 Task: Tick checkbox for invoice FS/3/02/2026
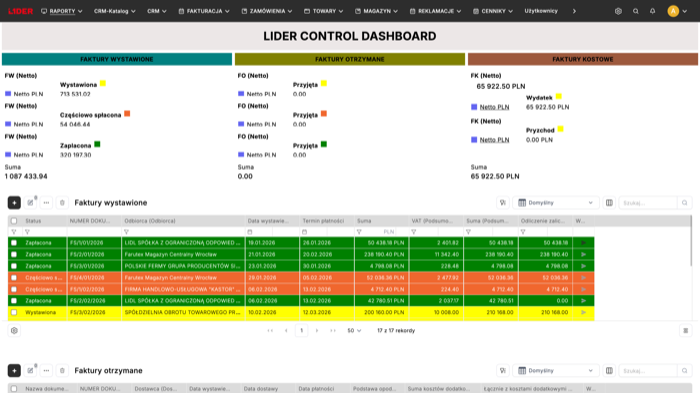pyautogui.click(x=14, y=313)
